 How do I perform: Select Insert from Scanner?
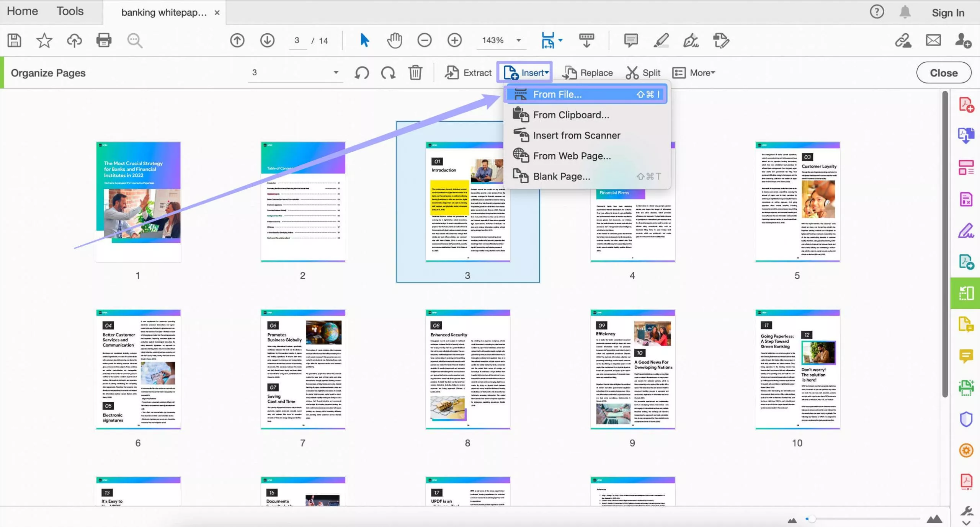[586, 135]
